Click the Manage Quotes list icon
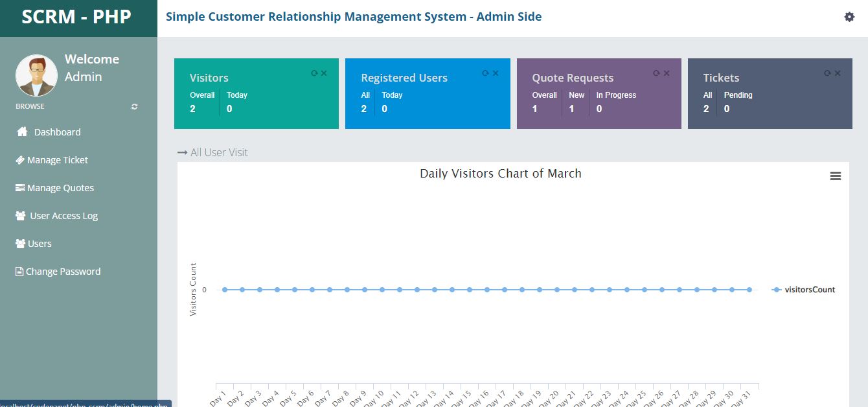 (x=20, y=187)
